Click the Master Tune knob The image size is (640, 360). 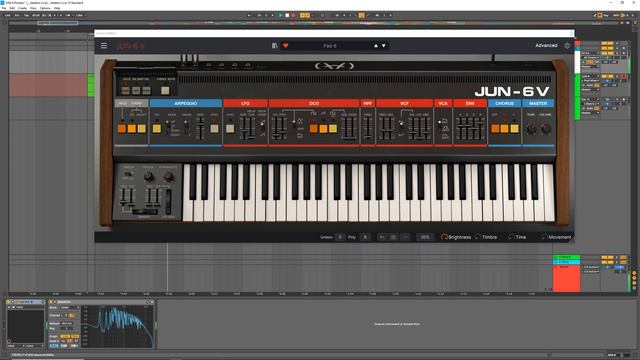(531, 129)
